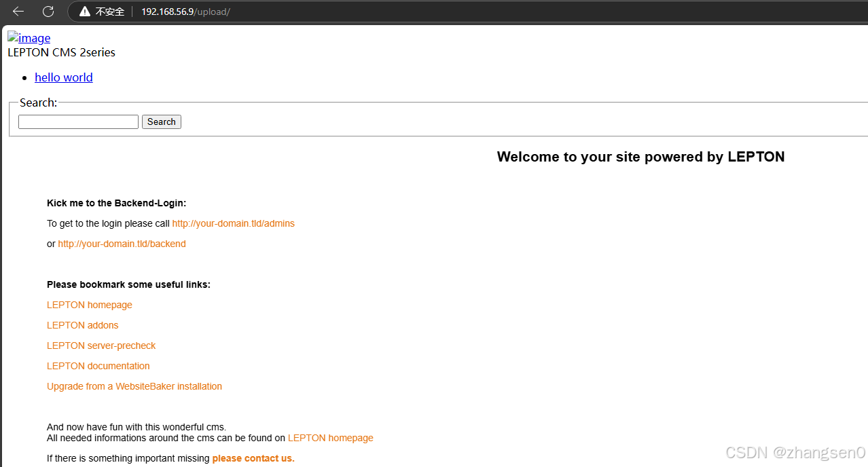The image size is (868, 467).
Task: Open the hello world menu link
Action: pos(64,77)
